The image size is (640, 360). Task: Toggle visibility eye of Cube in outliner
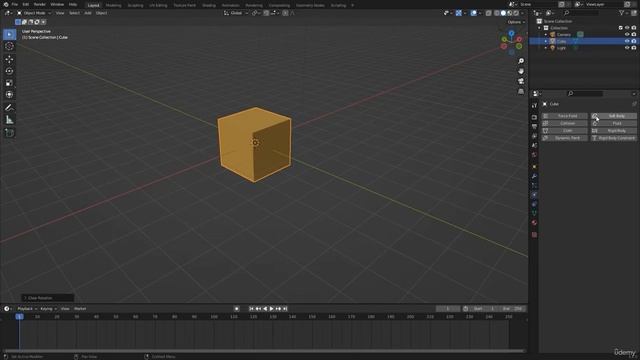pos(627,41)
